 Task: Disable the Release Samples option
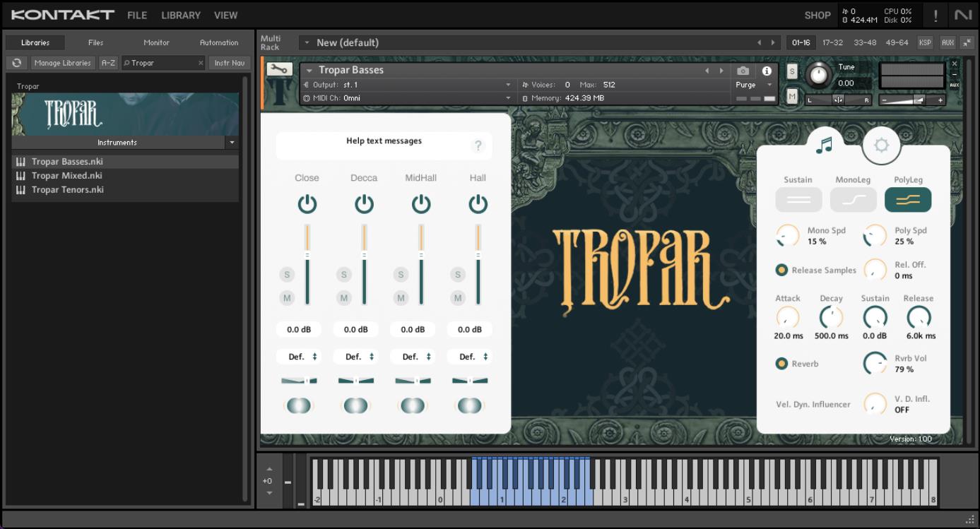pos(781,270)
